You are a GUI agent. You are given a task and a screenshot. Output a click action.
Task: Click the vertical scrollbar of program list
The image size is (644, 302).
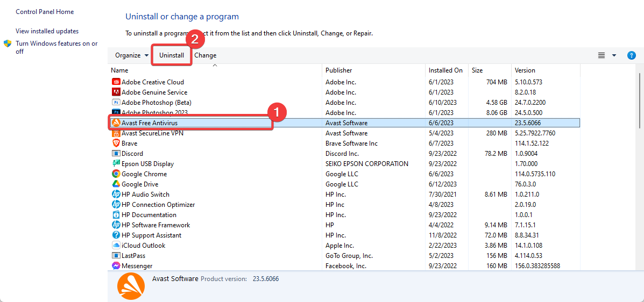(x=640, y=100)
